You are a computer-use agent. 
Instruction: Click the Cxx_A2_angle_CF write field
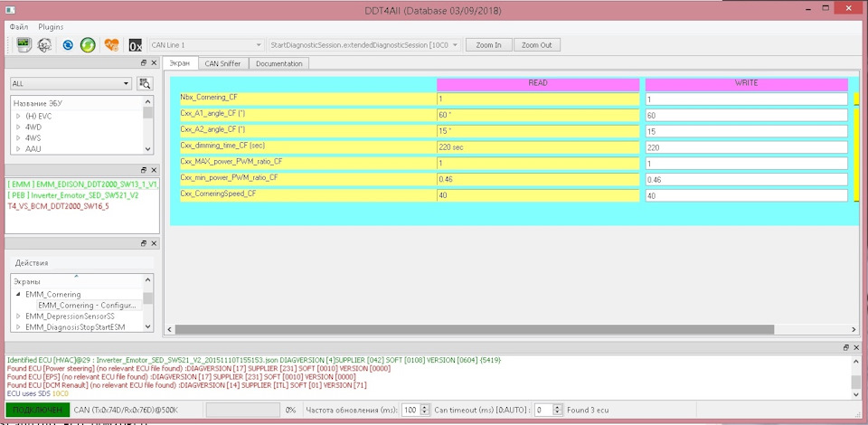pyautogui.click(x=746, y=131)
